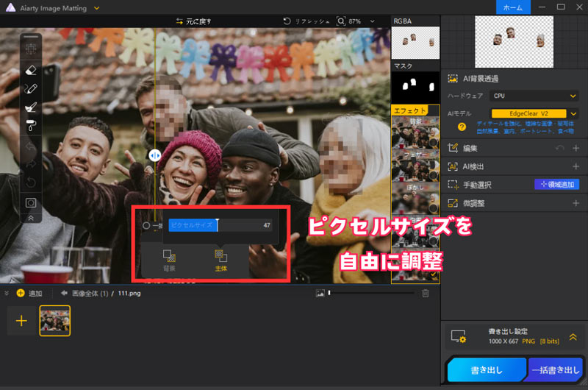
Task: Select the RGBA preview thumbnail
Action: click(x=415, y=43)
